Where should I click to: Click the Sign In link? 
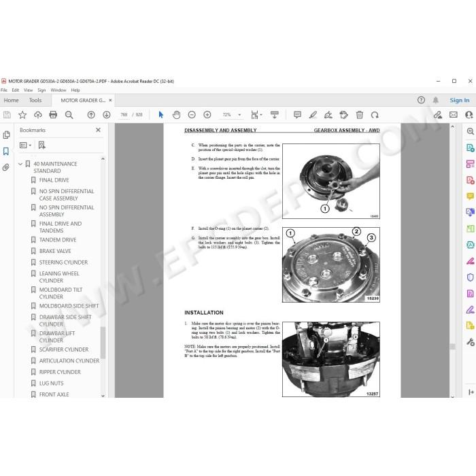pos(459,100)
